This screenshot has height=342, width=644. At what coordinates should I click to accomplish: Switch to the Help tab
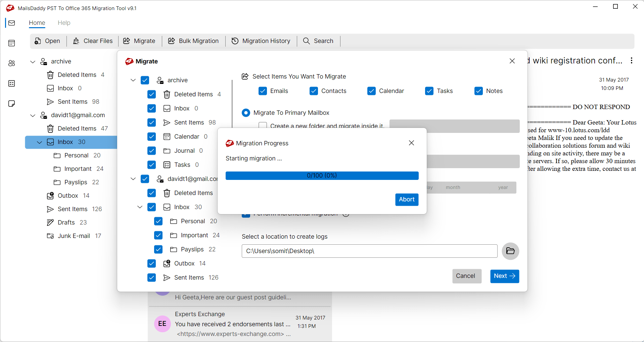(x=64, y=23)
